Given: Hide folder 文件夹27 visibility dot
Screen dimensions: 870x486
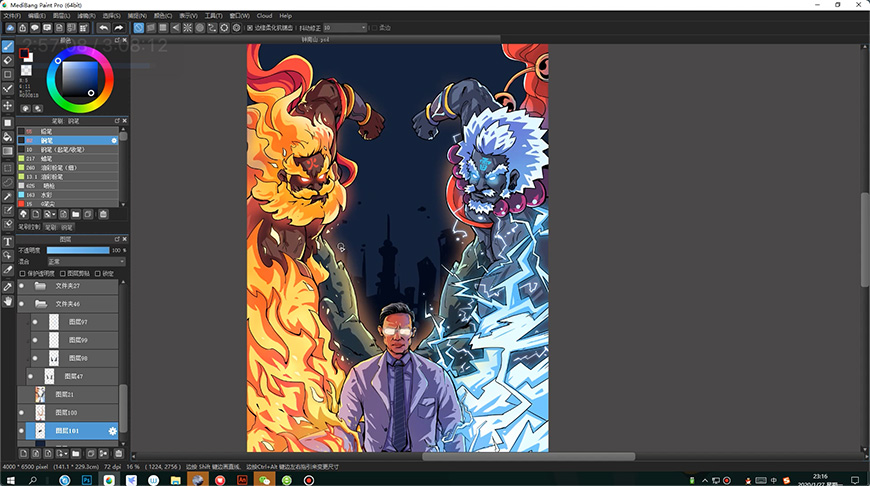Looking at the screenshot, I should [x=22, y=286].
